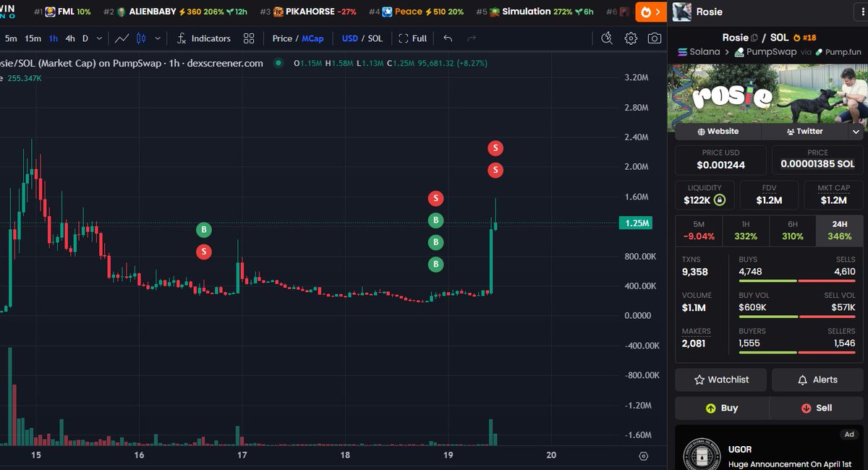868x470 pixels.
Task: Select the 1h timeframe
Action: (x=54, y=38)
